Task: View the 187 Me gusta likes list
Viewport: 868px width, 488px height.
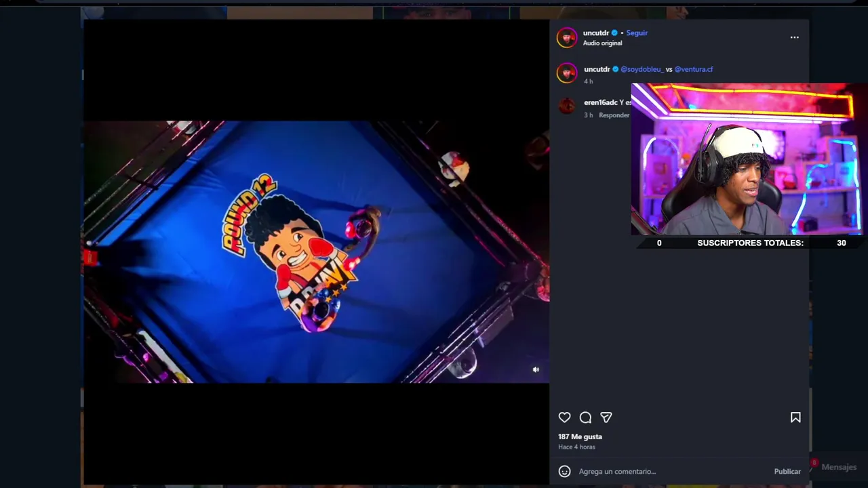Action: (x=580, y=436)
